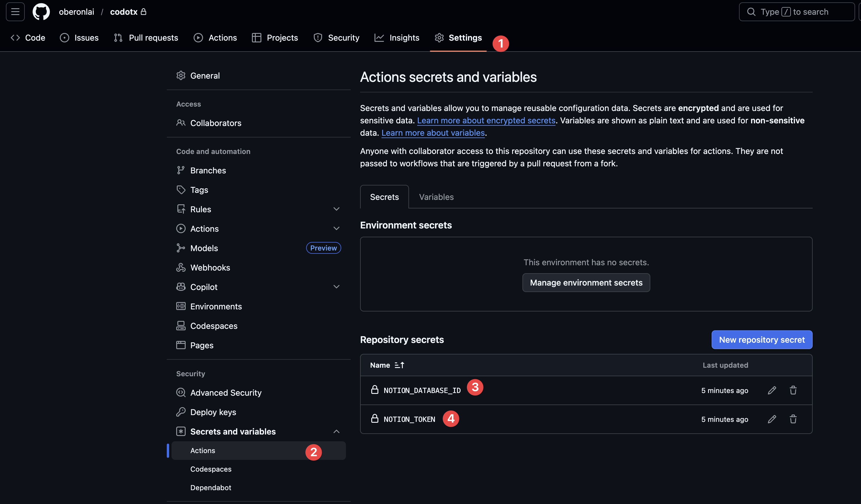
Task: Switch to the Variables tab
Action: (436, 197)
